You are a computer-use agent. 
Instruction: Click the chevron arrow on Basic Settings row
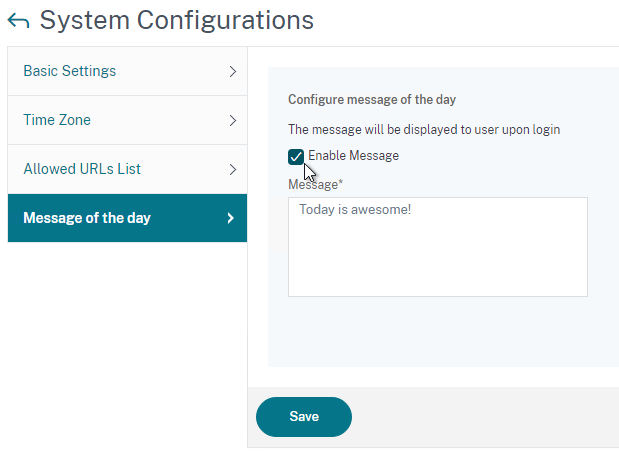(x=233, y=71)
